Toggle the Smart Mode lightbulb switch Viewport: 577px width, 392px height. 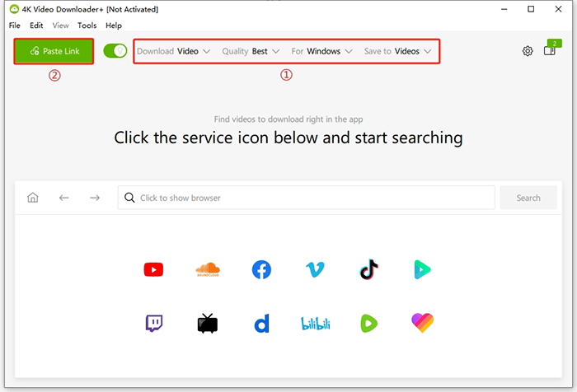pos(115,51)
